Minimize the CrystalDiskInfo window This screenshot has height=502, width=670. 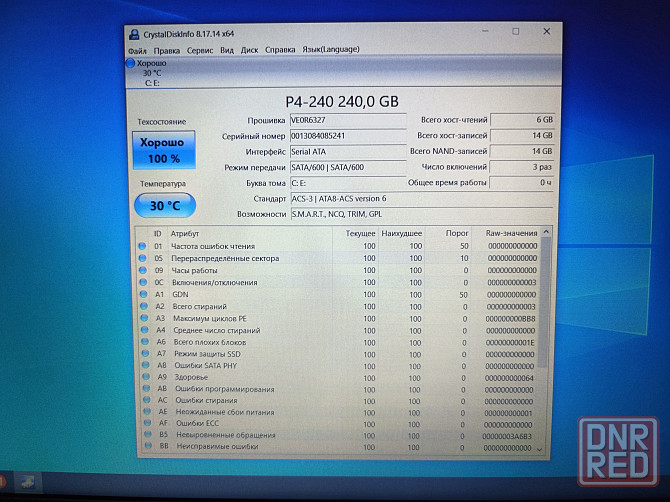click(485, 32)
